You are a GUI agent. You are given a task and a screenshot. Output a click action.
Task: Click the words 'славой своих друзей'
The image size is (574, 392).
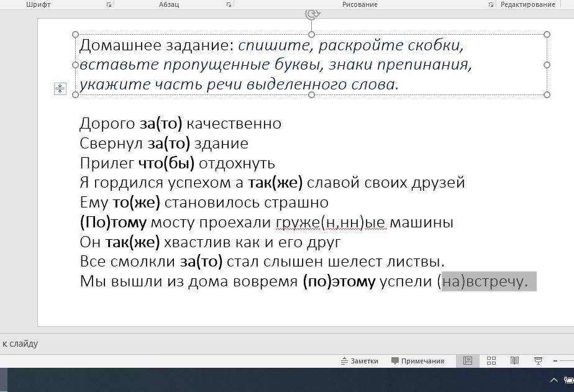[386, 183]
